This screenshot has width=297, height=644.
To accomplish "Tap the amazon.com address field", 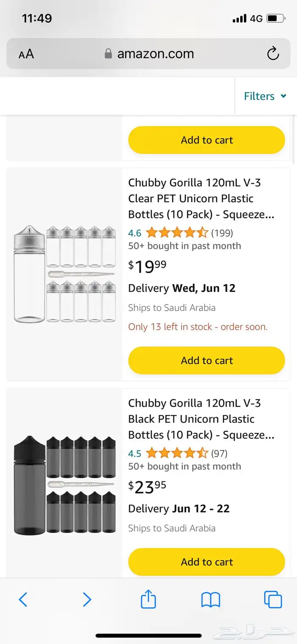I will (155, 54).
